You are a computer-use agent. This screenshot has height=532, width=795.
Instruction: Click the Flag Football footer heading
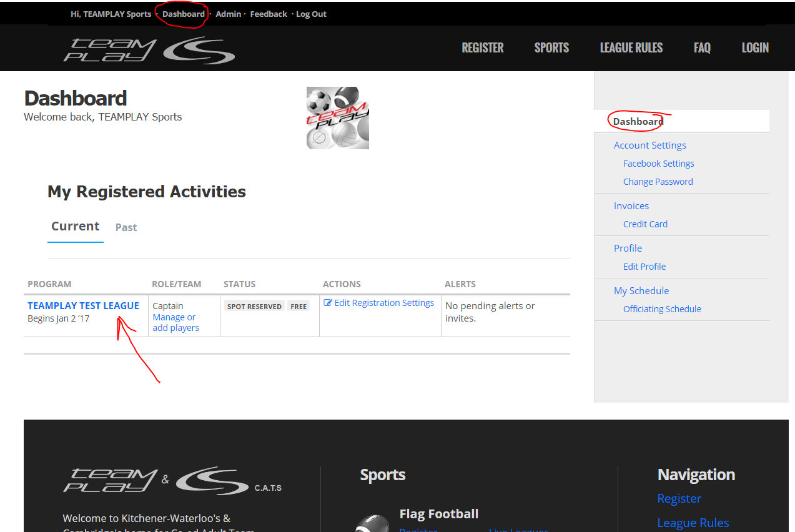439,514
